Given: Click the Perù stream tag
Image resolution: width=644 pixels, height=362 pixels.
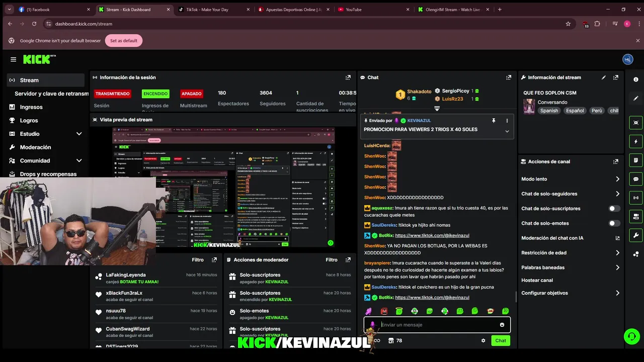Looking at the screenshot, I should (597, 111).
